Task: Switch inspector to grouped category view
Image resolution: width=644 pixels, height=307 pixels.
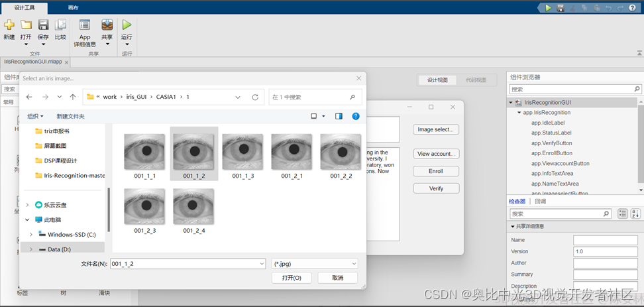Action: point(623,214)
